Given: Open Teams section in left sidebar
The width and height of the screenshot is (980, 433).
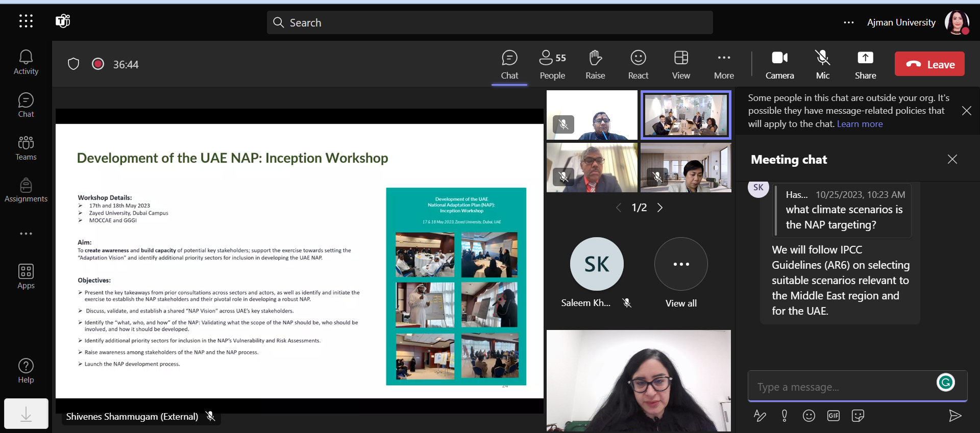Looking at the screenshot, I should click(x=26, y=148).
